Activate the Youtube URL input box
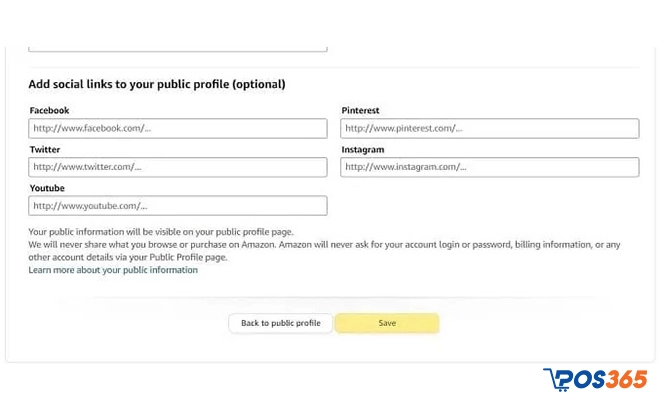This screenshot has height=404, width=660. coord(178,206)
